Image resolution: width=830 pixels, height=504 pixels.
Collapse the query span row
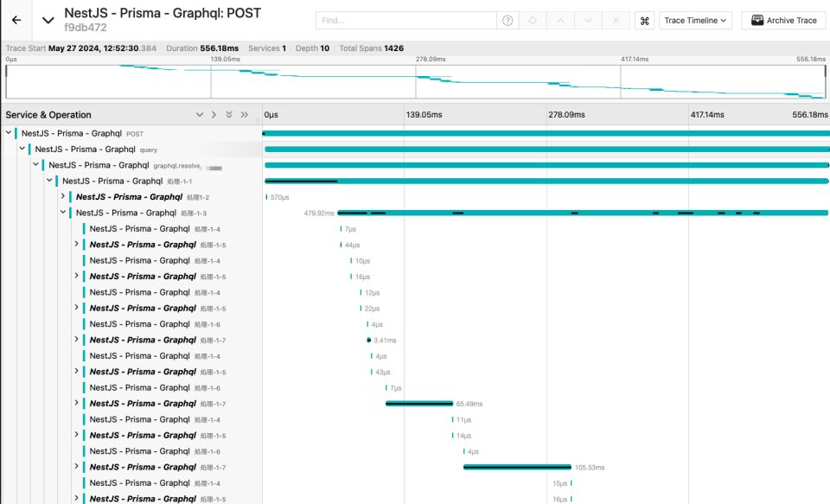[22, 149]
